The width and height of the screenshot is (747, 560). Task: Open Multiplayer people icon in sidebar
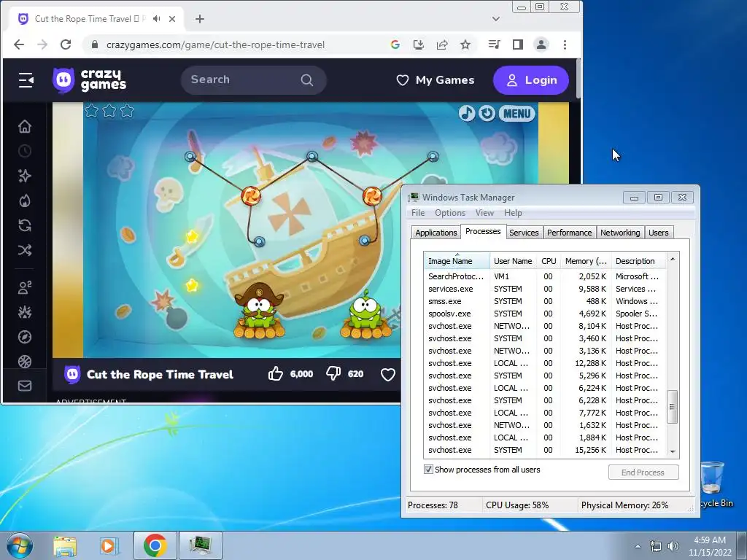point(25,287)
